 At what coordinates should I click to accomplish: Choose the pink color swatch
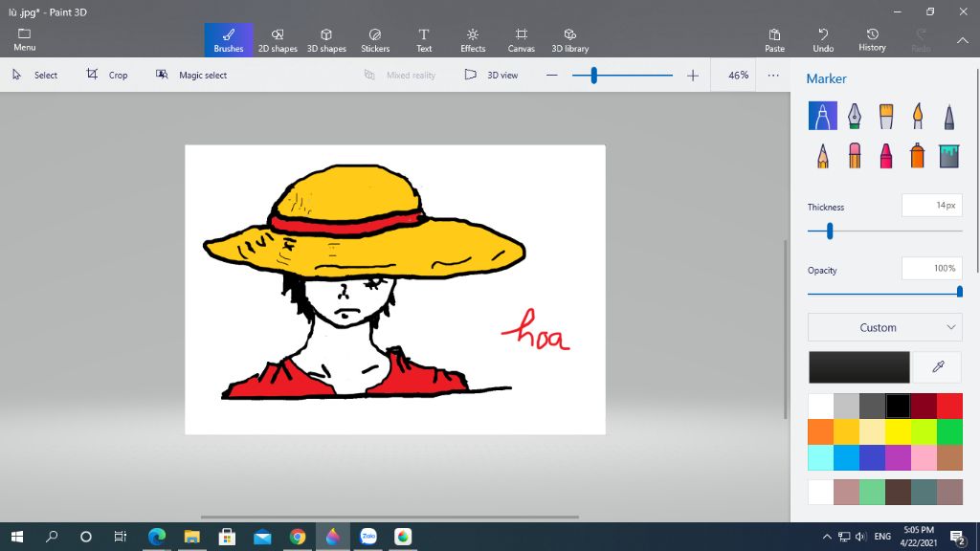pos(924,458)
